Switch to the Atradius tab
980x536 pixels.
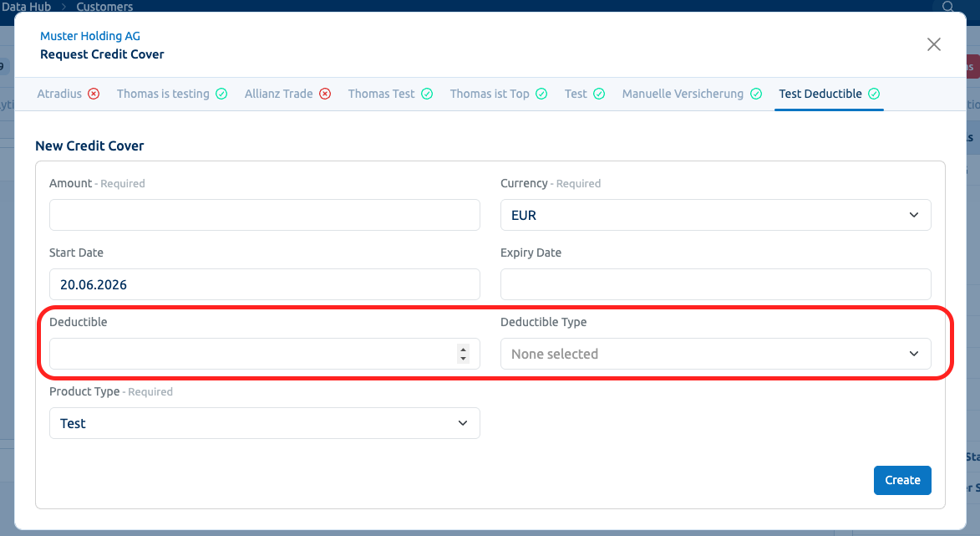tap(68, 94)
